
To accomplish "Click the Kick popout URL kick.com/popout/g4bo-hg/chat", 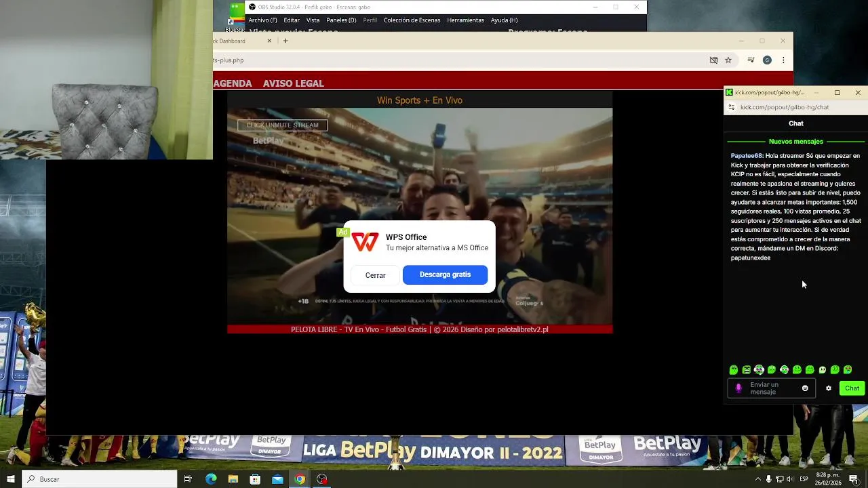I will click(x=785, y=107).
